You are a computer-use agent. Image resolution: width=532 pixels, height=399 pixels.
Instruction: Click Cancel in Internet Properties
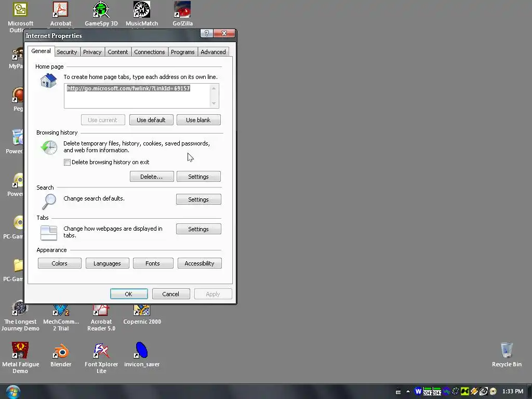pyautogui.click(x=170, y=294)
